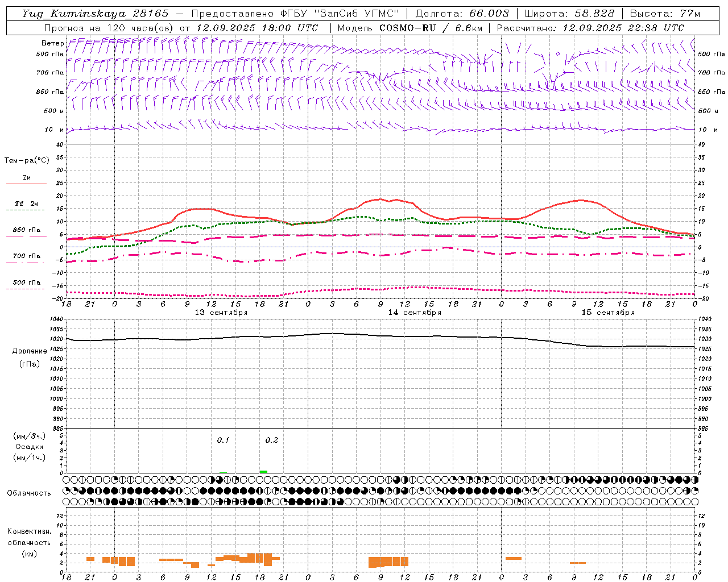Viewport: 728px width, 582px height.
Task: Click the latitude value Широта: 58.828
Action: [x=569, y=14]
